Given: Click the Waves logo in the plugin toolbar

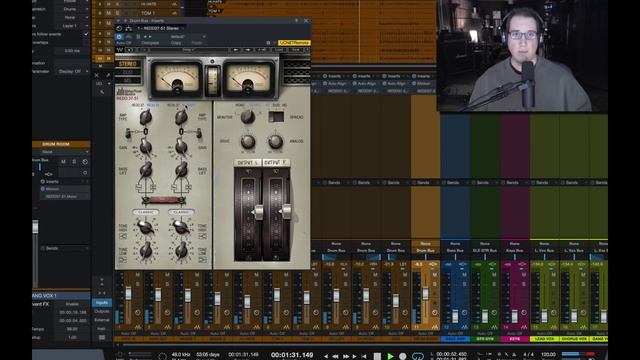Looking at the screenshot, I should (x=120, y=50).
